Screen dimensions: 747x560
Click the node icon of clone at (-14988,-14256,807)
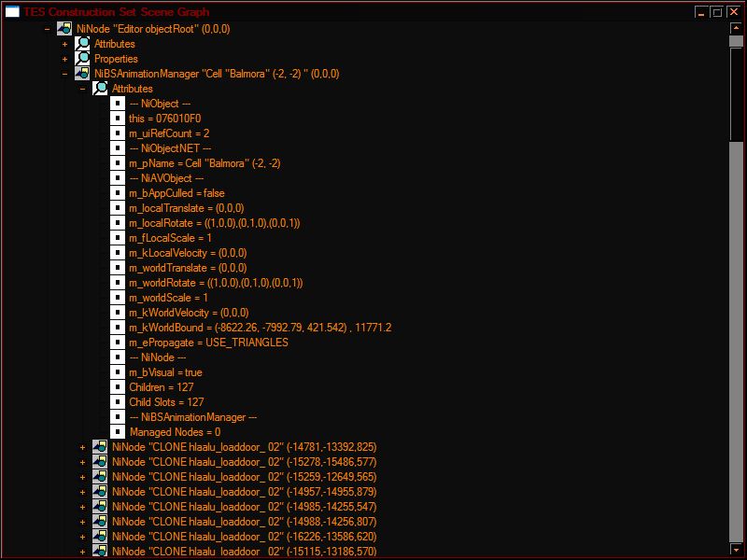100,522
